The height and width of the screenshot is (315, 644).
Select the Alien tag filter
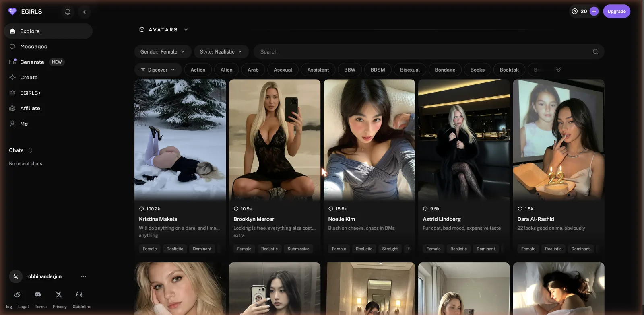pos(227,70)
